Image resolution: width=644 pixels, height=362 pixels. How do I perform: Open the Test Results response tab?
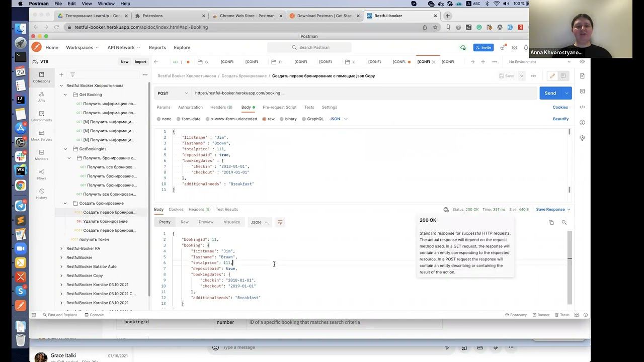227,210
